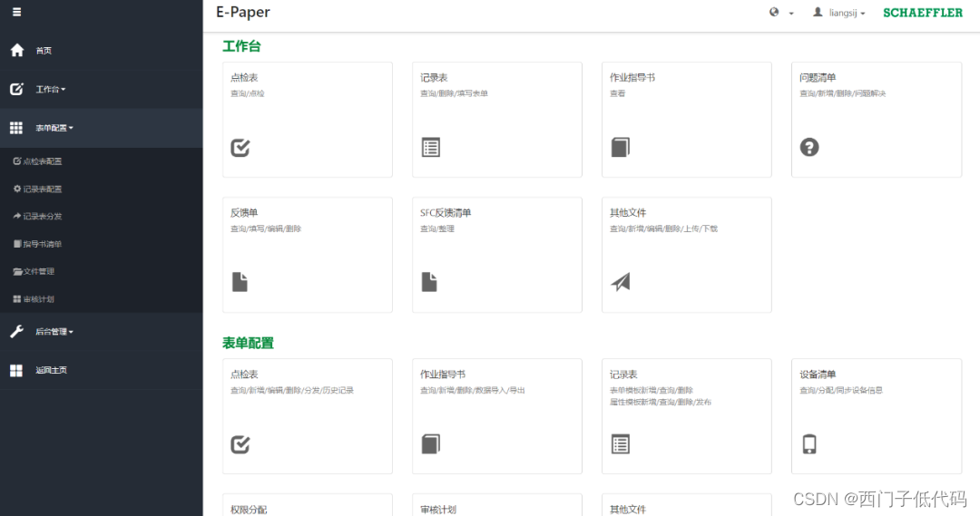The height and width of the screenshot is (516, 980).
Task: Open the 其他文件 card in 表单配置 section
Action: 686,505
